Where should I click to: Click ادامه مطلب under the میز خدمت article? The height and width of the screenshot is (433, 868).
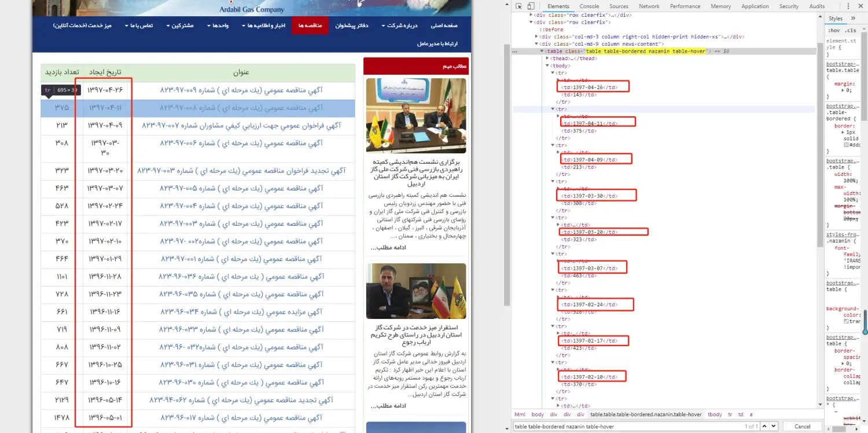(x=388, y=406)
